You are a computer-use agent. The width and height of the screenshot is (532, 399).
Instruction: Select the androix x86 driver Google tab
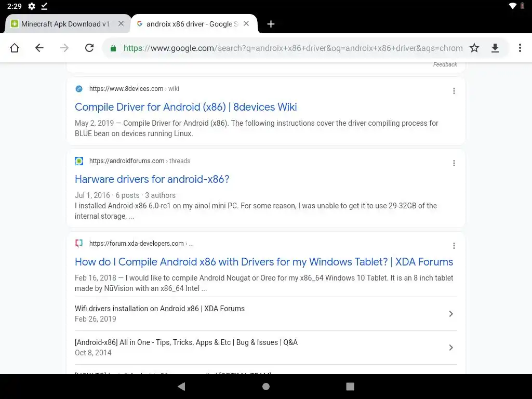pos(194,24)
